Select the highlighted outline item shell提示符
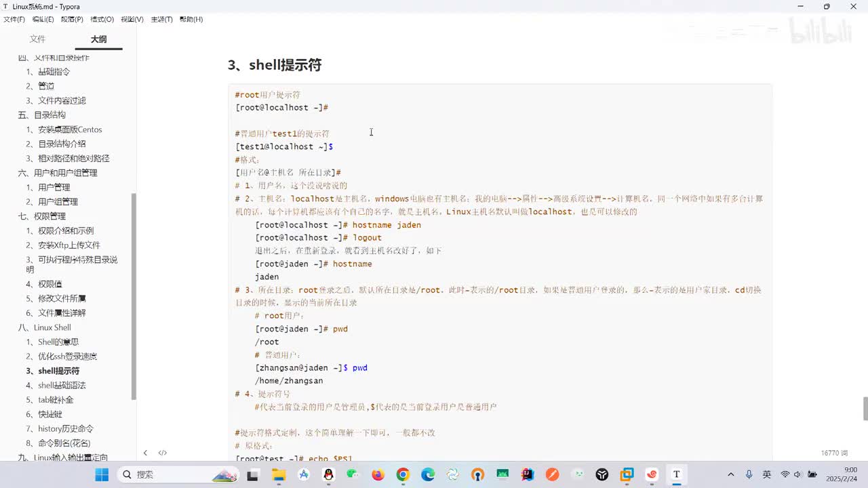 pyautogui.click(x=53, y=371)
